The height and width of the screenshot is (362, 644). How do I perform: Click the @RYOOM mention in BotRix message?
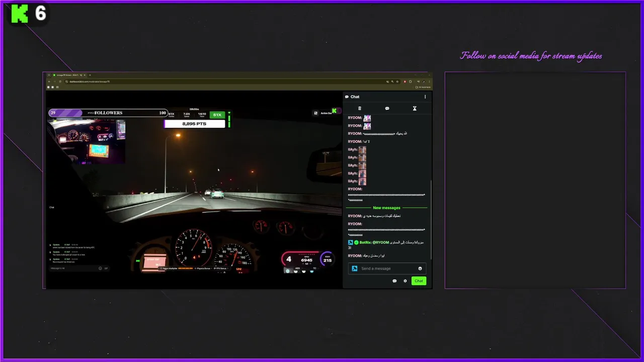coord(381,242)
